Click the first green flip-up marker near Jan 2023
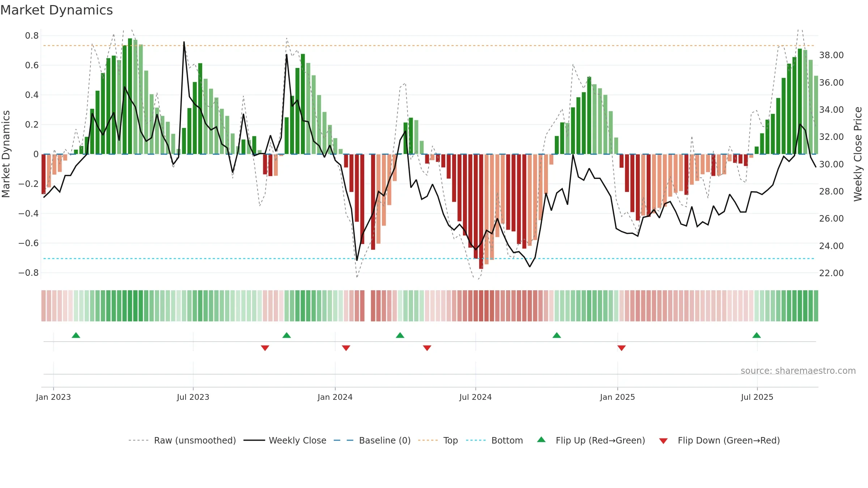 (76, 335)
